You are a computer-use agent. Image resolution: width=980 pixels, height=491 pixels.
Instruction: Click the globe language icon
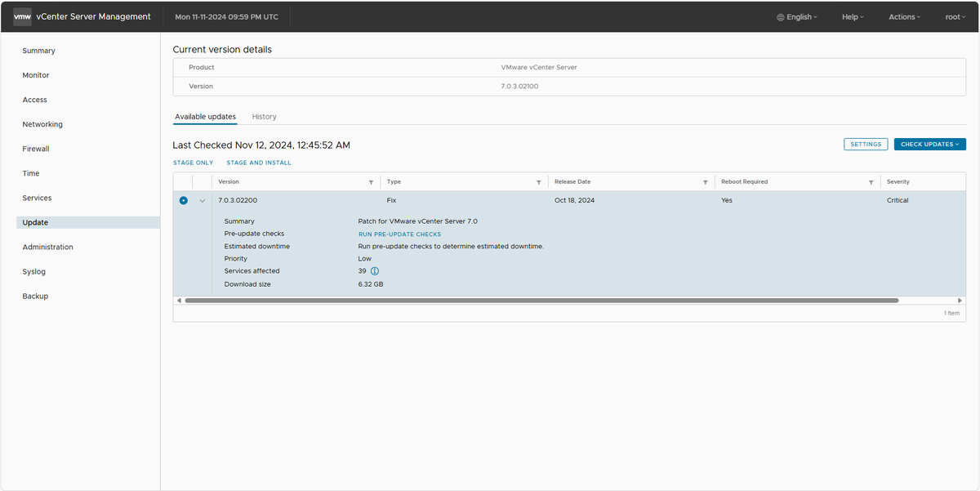[x=781, y=17]
